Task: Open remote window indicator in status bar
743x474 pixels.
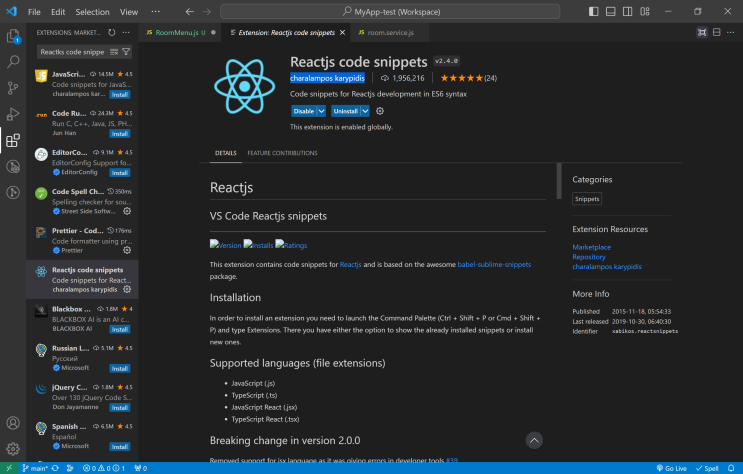Action: [x=9, y=468]
